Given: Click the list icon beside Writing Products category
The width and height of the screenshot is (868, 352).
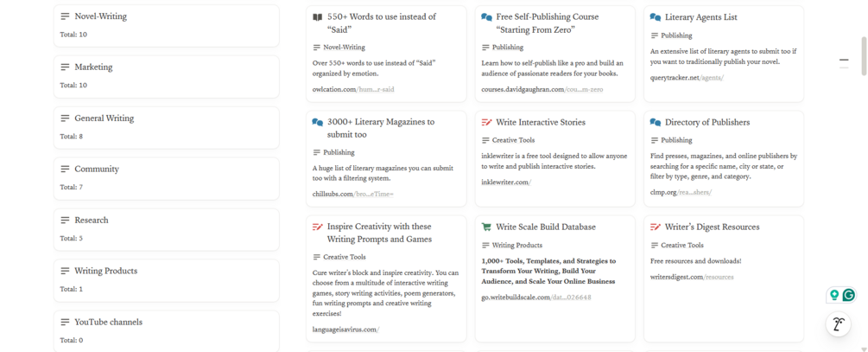Looking at the screenshot, I should pyautogui.click(x=65, y=271).
